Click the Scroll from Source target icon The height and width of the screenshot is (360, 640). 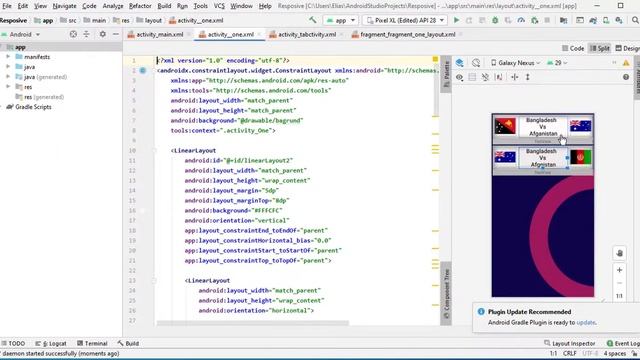73,34
